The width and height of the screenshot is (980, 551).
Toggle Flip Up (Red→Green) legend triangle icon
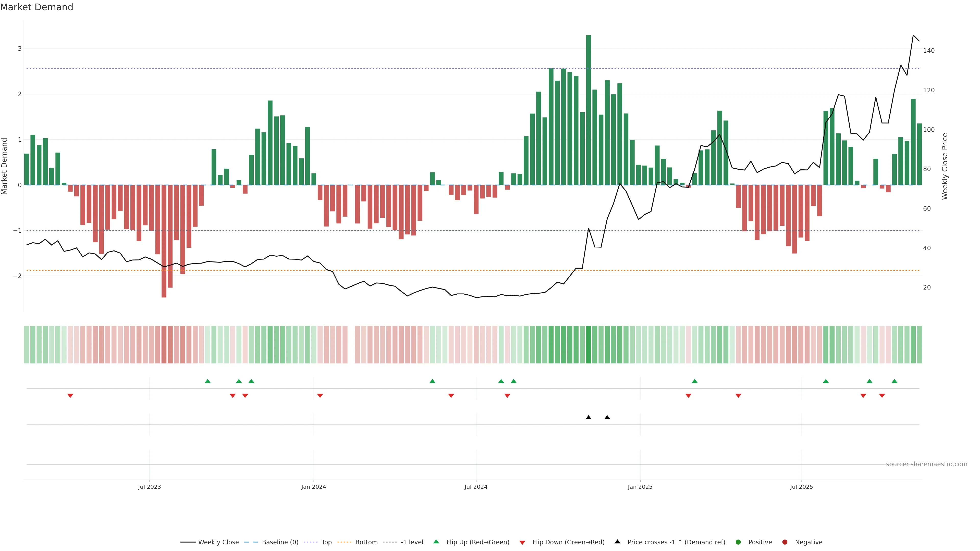(436, 542)
